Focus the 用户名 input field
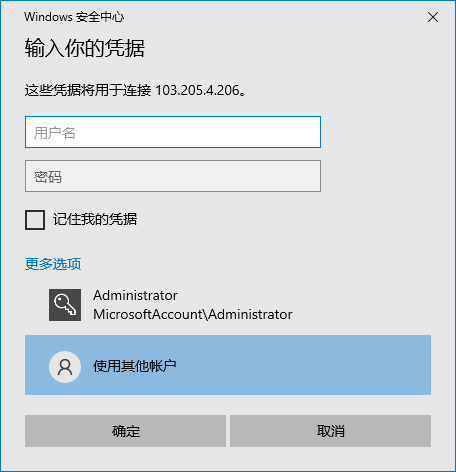The image size is (456, 472). pyautogui.click(x=173, y=132)
